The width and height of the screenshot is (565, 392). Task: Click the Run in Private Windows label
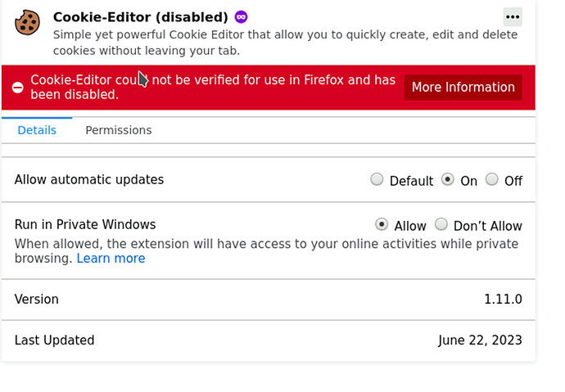tap(85, 224)
